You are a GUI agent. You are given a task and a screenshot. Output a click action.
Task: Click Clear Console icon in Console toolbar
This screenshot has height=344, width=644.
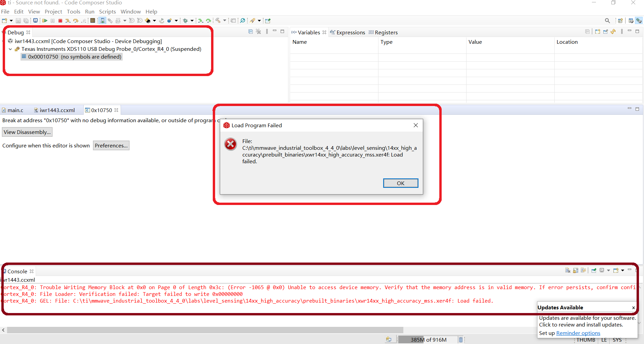click(x=568, y=270)
